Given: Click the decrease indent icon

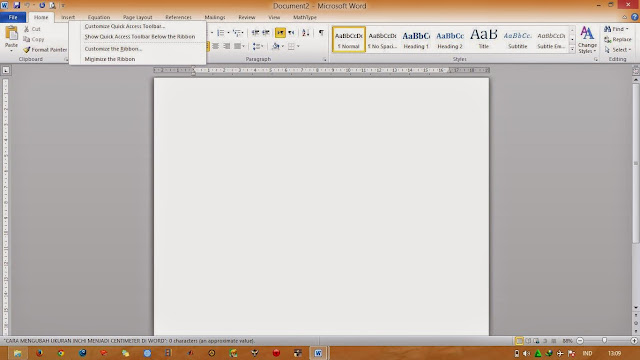Looking at the screenshot, I should [256, 33].
